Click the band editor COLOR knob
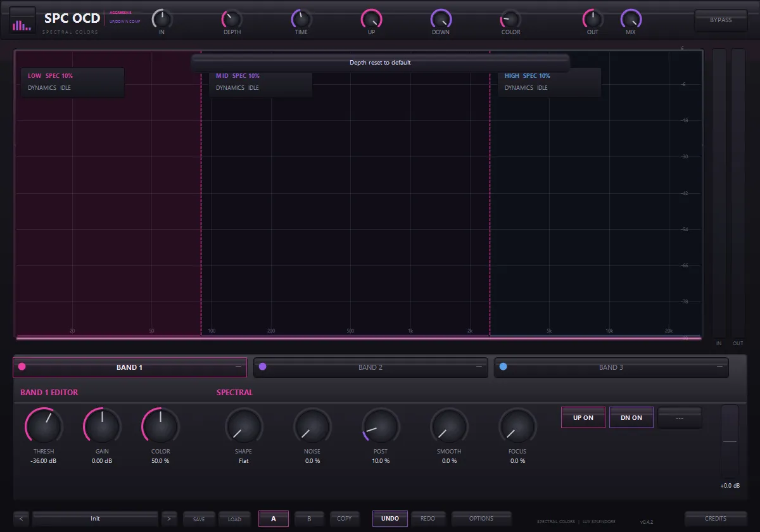Image resolution: width=760 pixels, height=532 pixels. tap(160, 426)
